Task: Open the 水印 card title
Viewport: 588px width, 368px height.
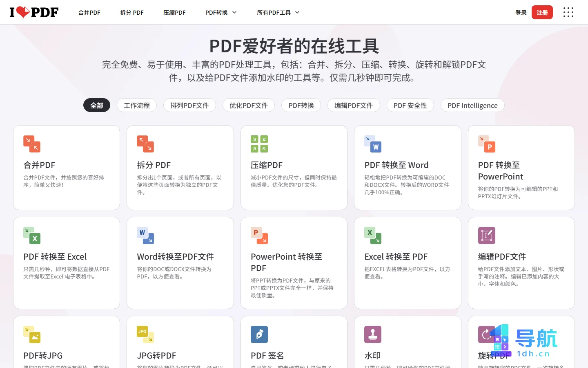Action: click(x=372, y=356)
